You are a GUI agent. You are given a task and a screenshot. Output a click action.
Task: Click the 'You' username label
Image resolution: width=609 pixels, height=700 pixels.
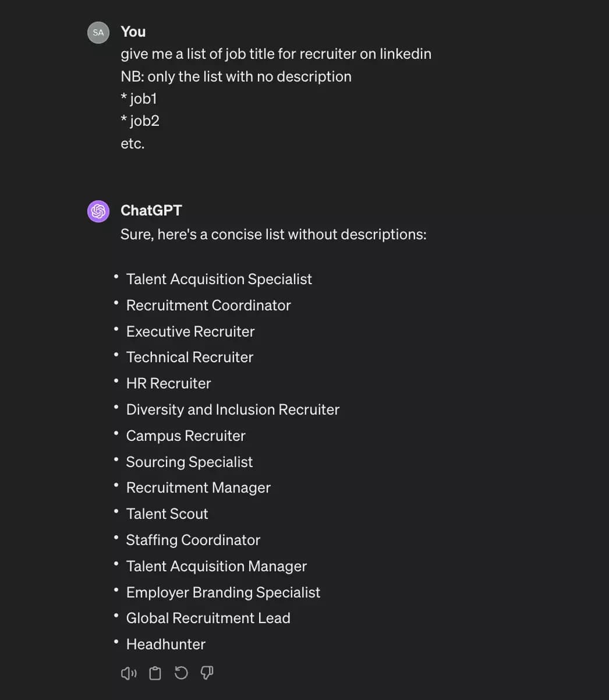(x=133, y=31)
